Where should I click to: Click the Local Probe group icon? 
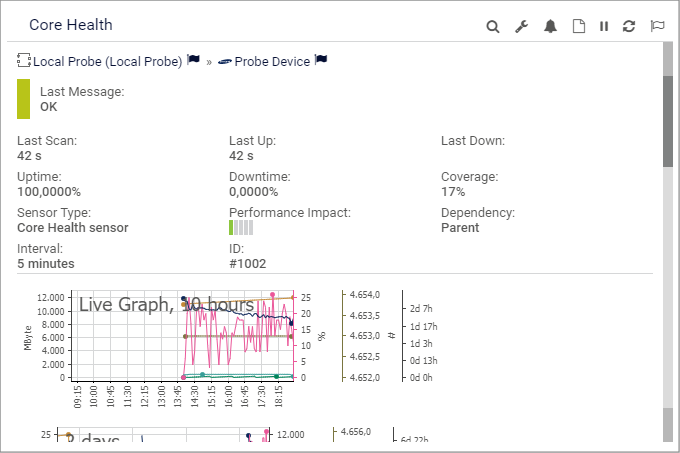(x=24, y=61)
